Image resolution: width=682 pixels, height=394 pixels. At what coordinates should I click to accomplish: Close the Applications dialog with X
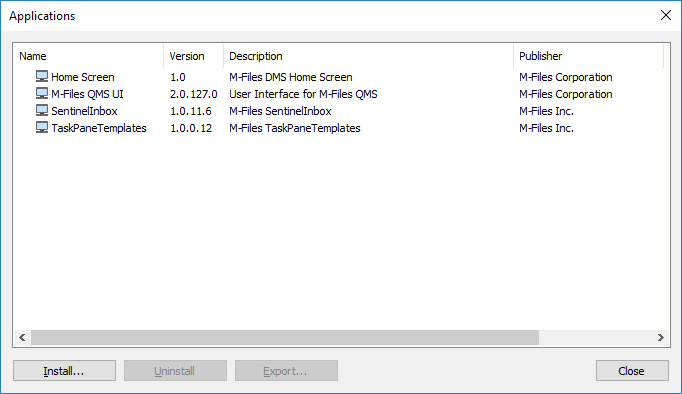click(665, 15)
